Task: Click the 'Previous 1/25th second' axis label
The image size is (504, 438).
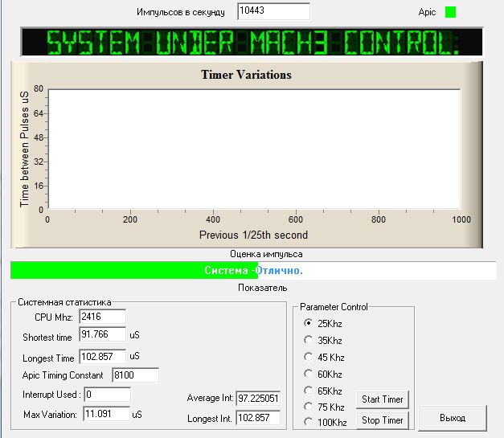Action: (x=253, y=235)
